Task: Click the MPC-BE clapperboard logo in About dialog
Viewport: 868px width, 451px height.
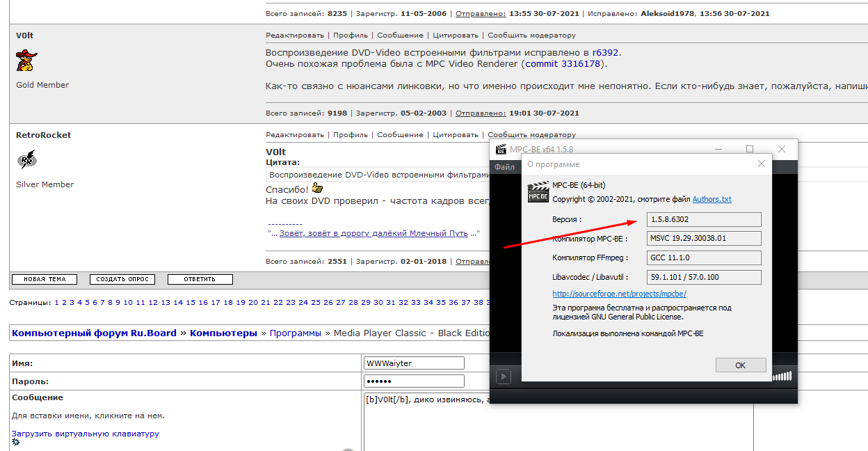Action: tap(538, 192)
